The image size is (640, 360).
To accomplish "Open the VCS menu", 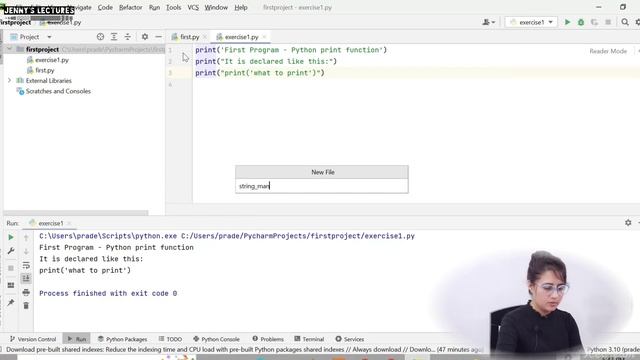I will tap(193, 7).
